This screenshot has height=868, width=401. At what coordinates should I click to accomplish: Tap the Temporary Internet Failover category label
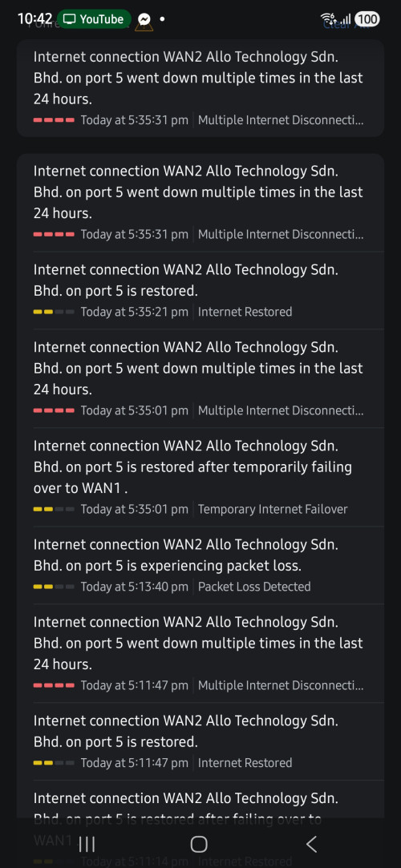point(273,509)
